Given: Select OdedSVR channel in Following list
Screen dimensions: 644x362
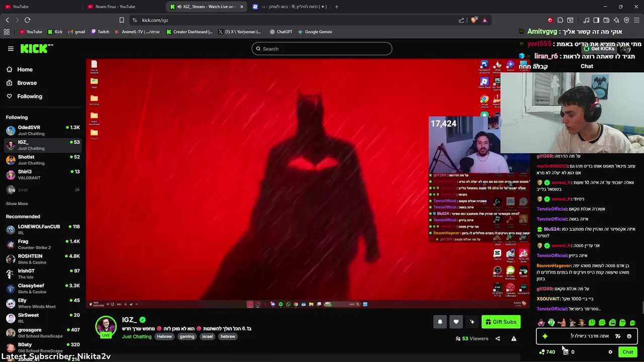Looking at the screenshot, I should [43, 130].
